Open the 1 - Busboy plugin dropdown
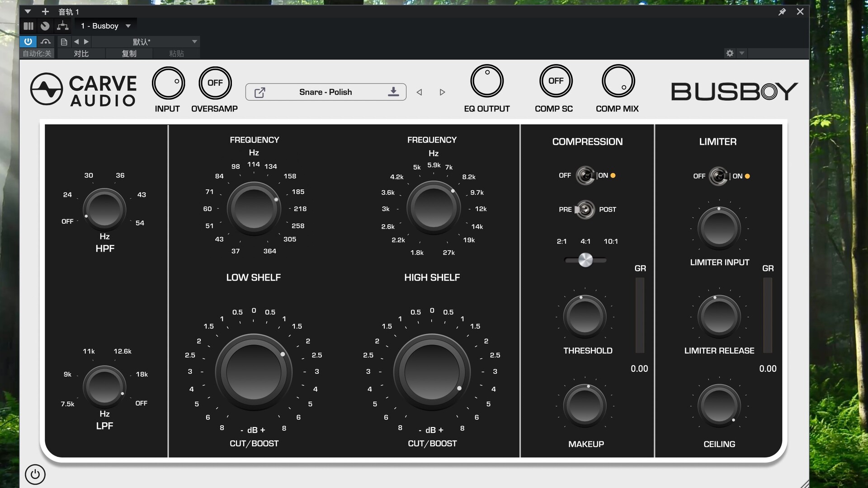Viewport: 868px width, 488px height. click(x=128, y=26)
